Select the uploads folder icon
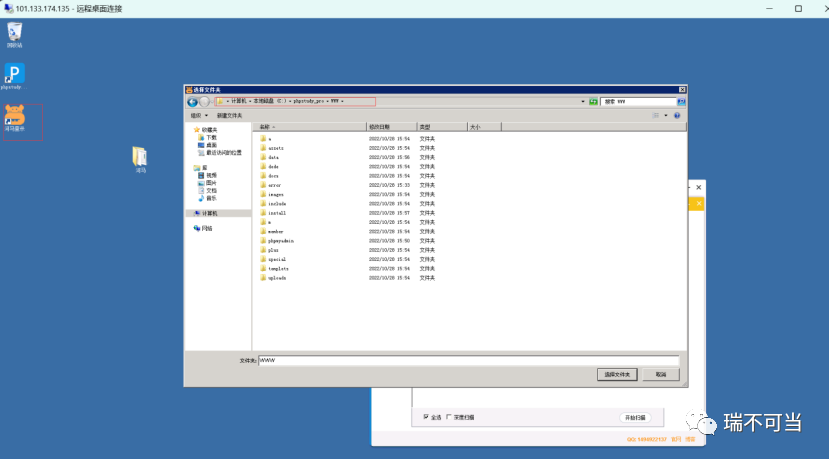The image size is (830, 459). pos(263,277)
